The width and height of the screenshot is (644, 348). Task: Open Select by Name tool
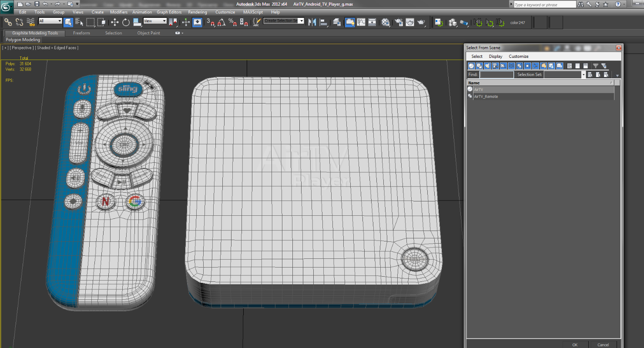(79, 22)
